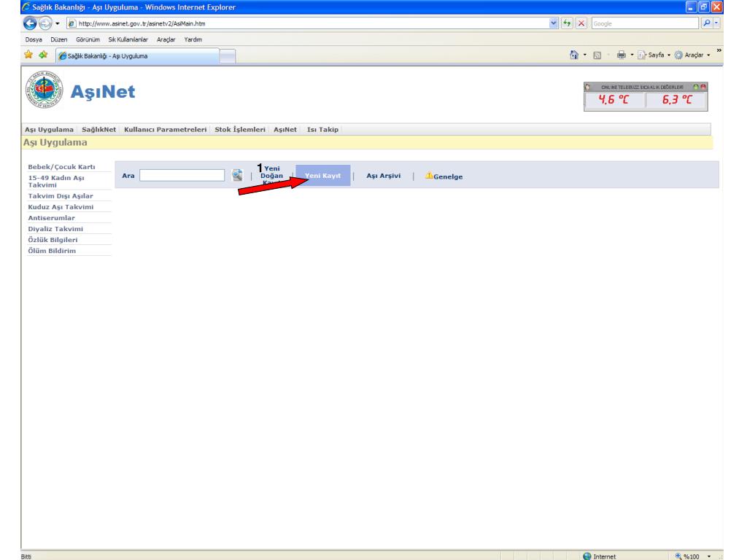The width and height of the screenshot is (747, 560).
Task: Click the left icon on temperature widget header
Action: 587,87
